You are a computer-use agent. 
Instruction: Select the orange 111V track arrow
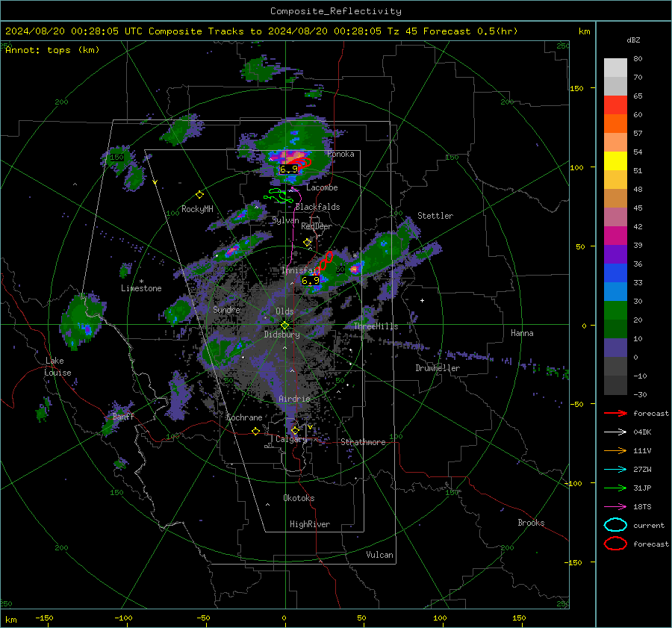pos(615,450)
